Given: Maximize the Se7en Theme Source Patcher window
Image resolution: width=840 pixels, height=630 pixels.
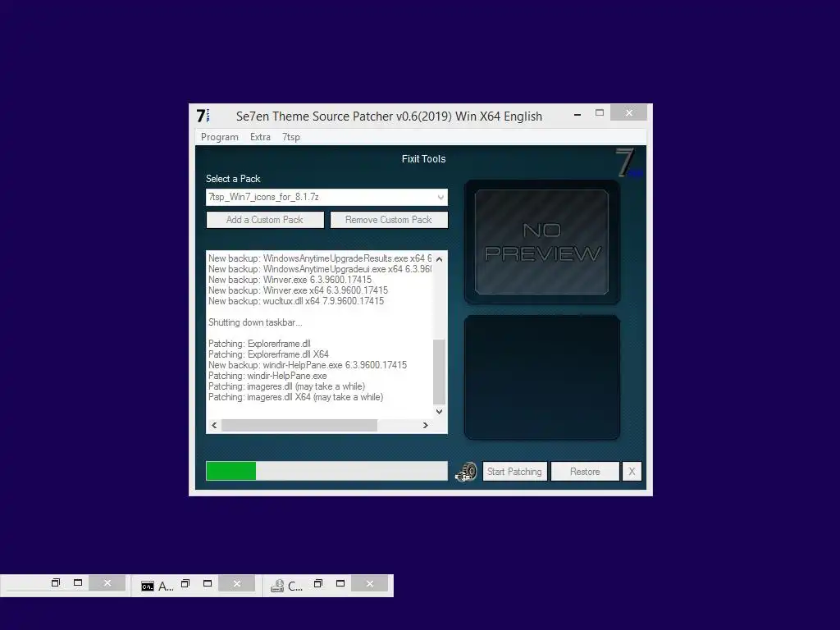Looking at the screenshot, I should click(x=600, y=113).
